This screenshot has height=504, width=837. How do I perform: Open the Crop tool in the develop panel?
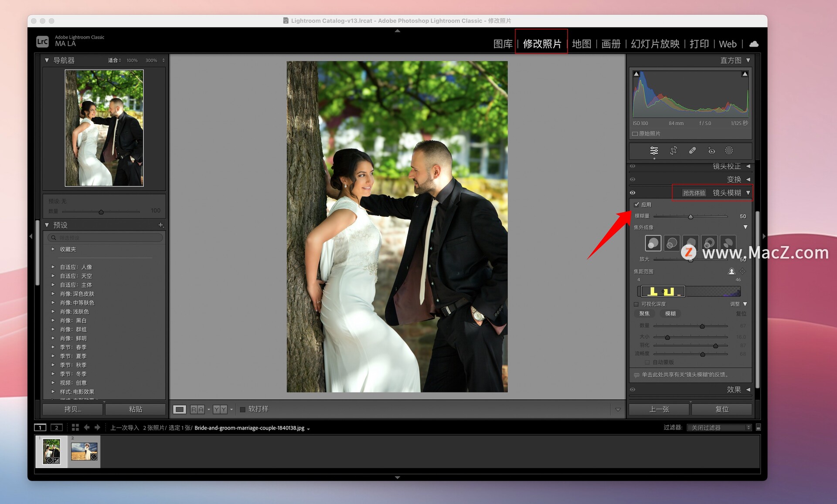[673, 151]
